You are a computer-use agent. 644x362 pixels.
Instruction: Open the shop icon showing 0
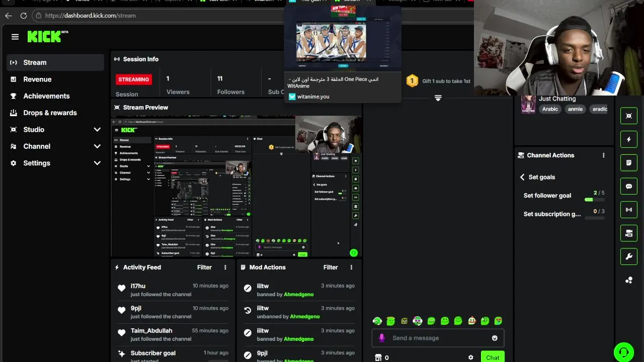pos(381,357)
